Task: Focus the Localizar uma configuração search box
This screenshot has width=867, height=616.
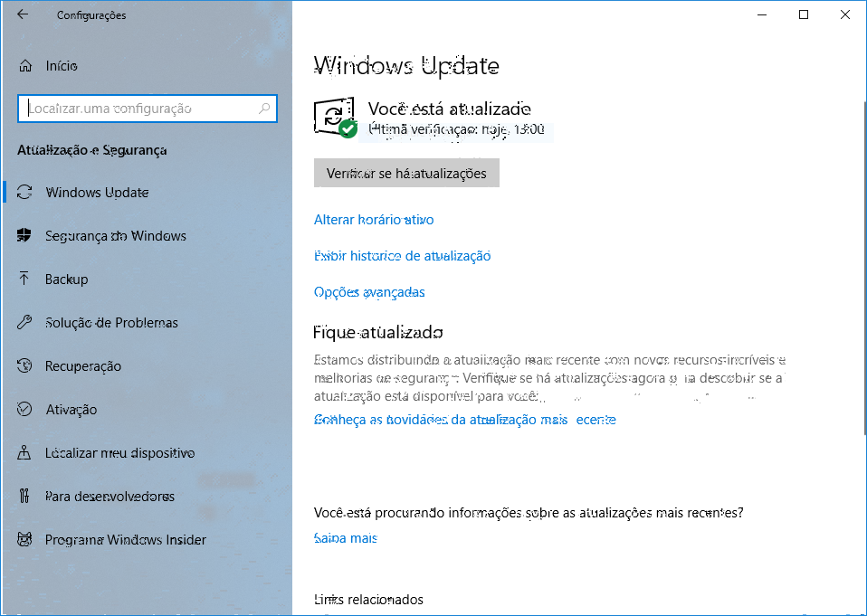Action: pos(148,109)
